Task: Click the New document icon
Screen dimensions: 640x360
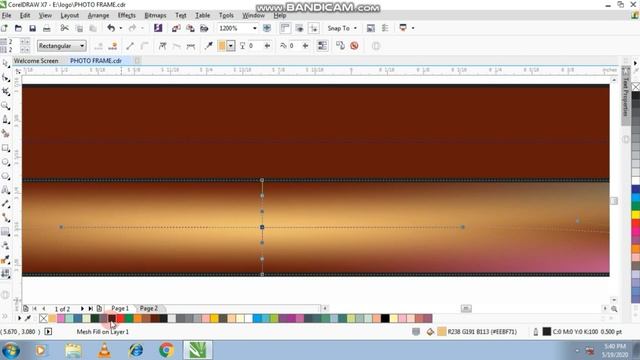Action: pos(4,28)
